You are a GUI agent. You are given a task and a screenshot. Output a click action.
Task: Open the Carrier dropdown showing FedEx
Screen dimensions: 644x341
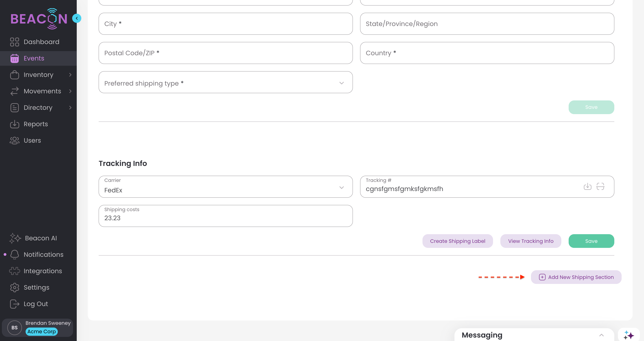[x=225, y=187]
